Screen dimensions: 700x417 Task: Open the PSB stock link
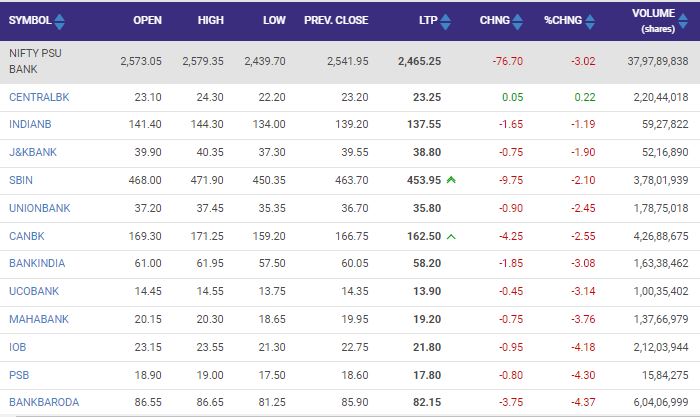coord(18,375)
